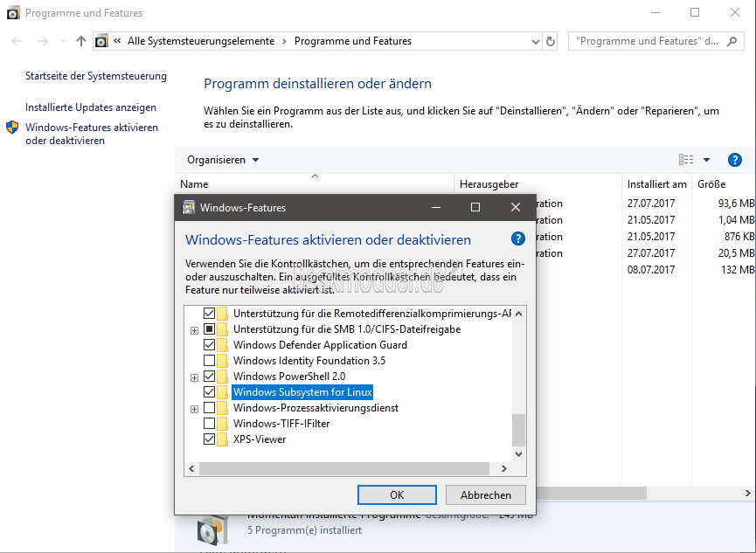Screen dimensions: 756x553
Task: Sort list by Installiert am column
Action: pos(656,184)
